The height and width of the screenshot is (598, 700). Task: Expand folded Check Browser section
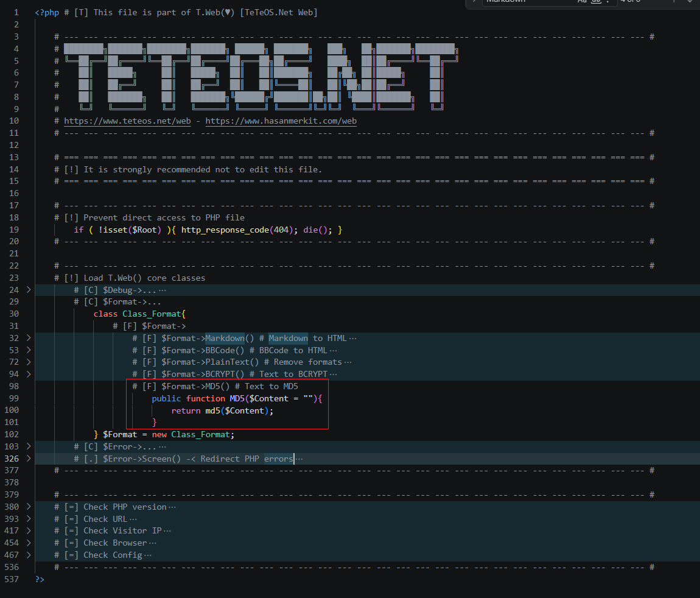click(29, 543)
